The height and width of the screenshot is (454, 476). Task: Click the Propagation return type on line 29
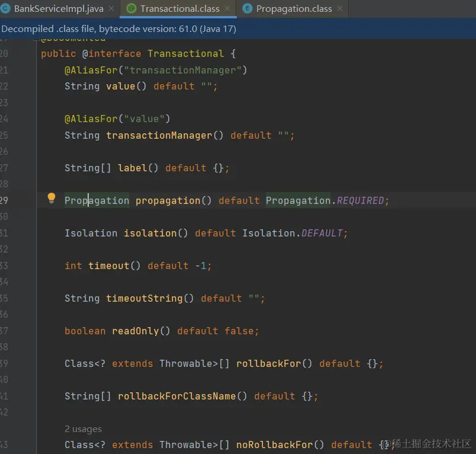pos(97,200)
